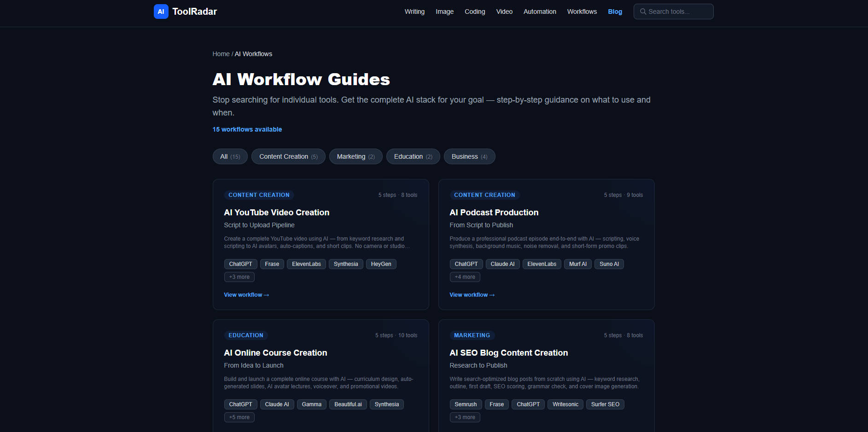This screenshot has width=868, height=432.
Task: Expand +3 more tools in SEO Blog card
Action: 465,417
